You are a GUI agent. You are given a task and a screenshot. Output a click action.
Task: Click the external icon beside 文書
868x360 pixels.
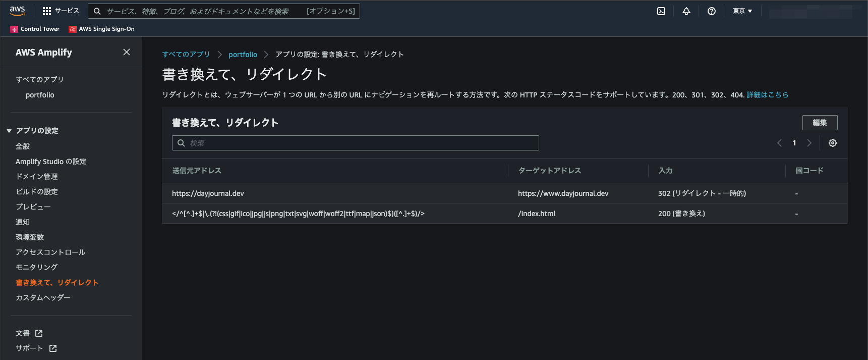pyautogui.click(x=39, y=333)
